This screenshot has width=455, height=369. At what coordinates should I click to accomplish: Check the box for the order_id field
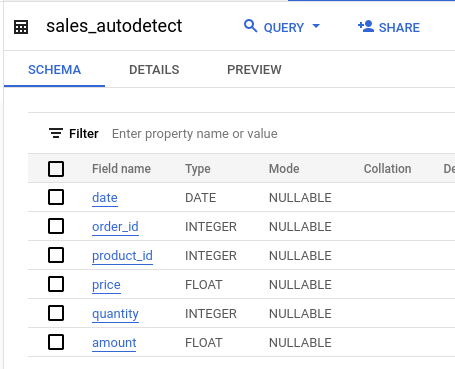click(x=56, y=226)
